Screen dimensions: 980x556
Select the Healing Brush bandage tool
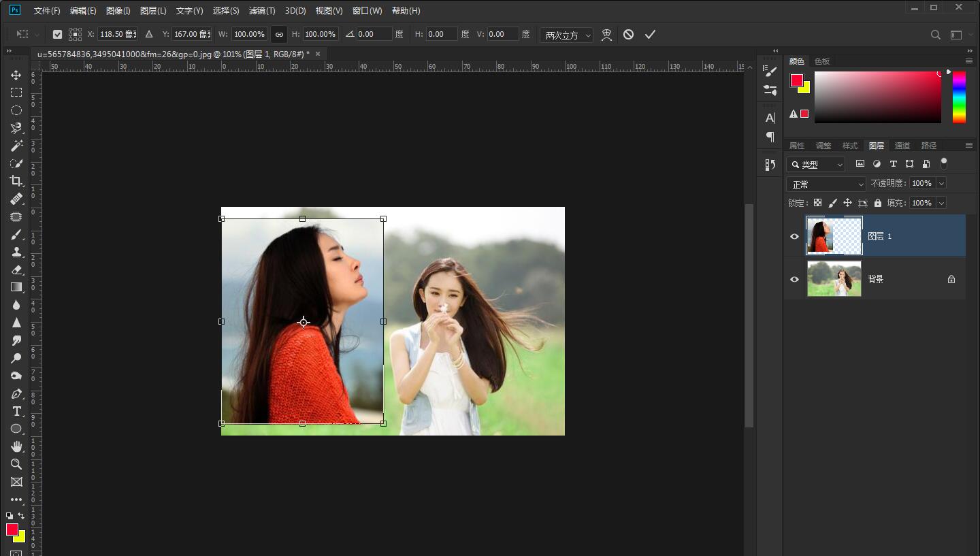pyautogui.click(x=16, y=199)
